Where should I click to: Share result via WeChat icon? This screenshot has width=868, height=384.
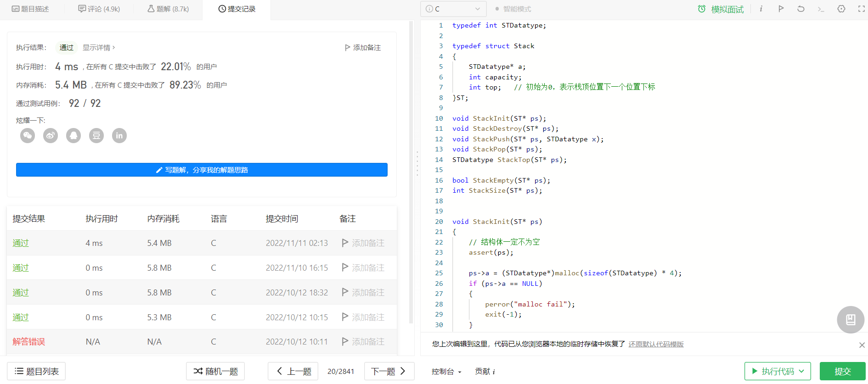(x=28, y=135)
